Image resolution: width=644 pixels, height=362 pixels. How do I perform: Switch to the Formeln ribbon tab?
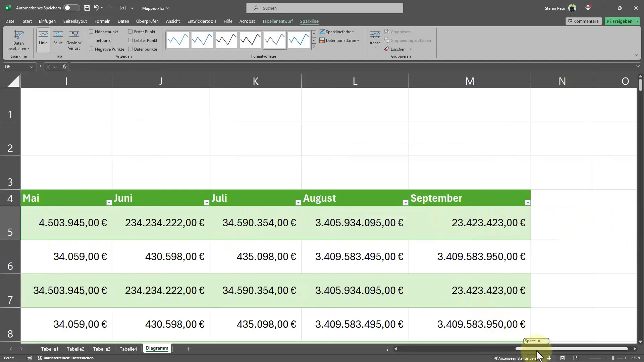[102, 21]
